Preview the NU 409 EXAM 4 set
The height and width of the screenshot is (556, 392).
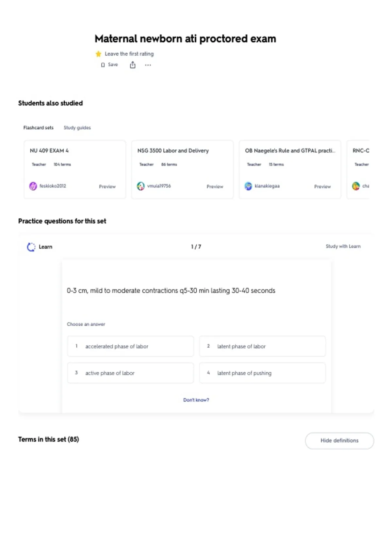click(x=107, y=186)
